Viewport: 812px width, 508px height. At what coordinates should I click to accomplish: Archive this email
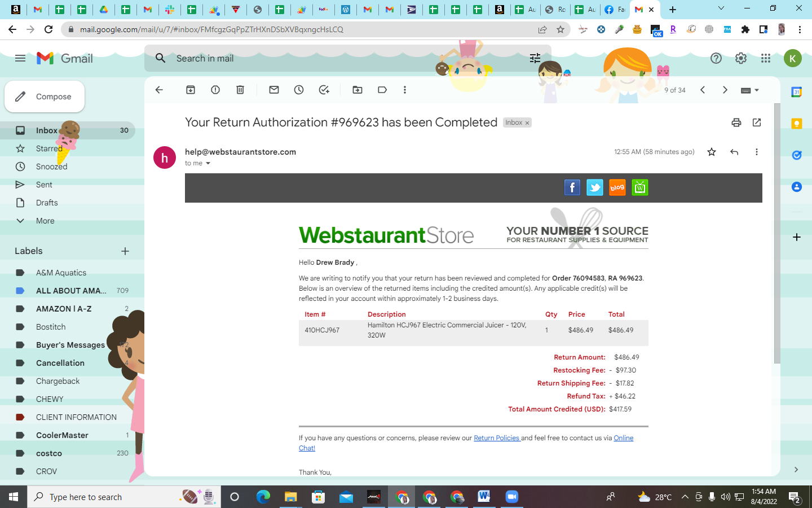pyautogui.click(x=191, y=90)
